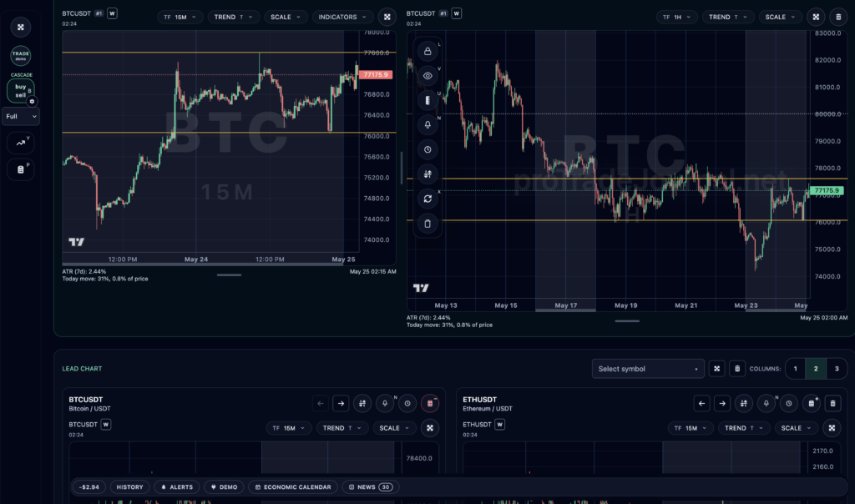Click the right arrow on the BTCUSDT card
Screen dimensions: 855x504
pyautogui.click(x=341, y=404)
